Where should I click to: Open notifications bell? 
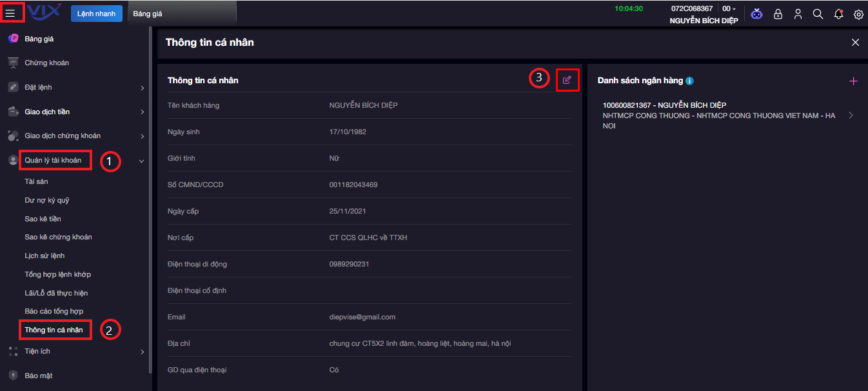[838, 14]
